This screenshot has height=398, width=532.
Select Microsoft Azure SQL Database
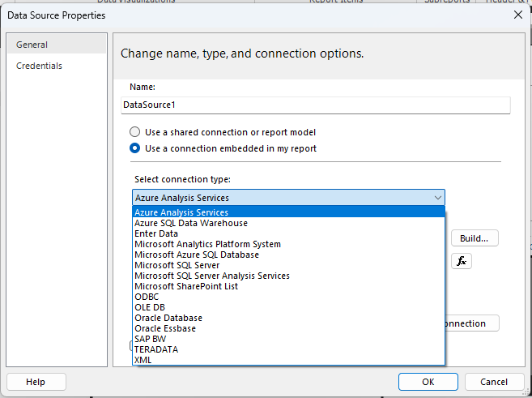(x=288, y=255)
